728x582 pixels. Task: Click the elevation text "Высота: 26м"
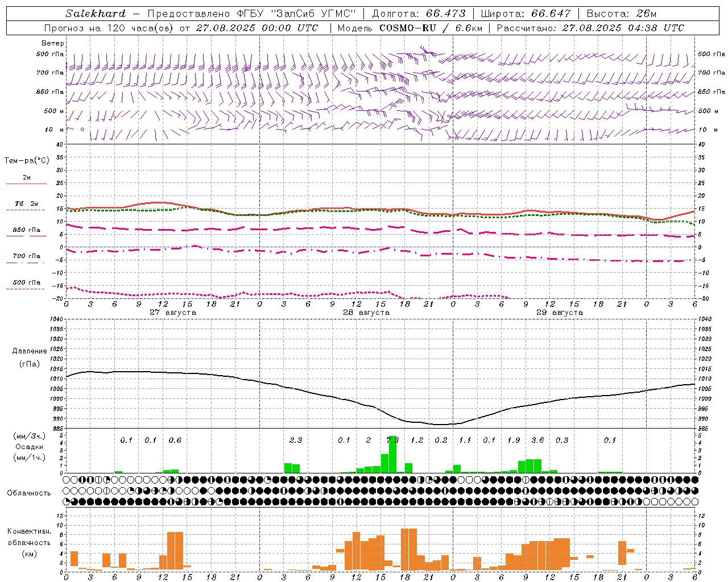pos(622,14)
